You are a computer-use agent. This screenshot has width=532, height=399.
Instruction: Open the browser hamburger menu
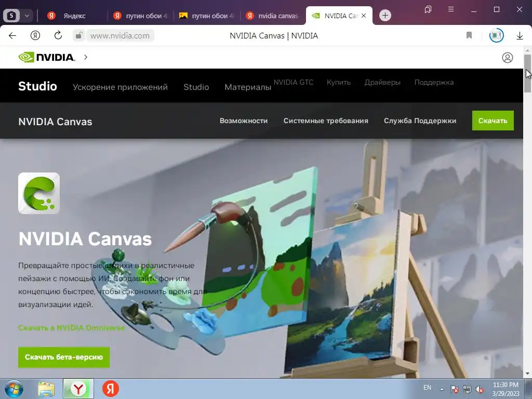pos(451,9)
